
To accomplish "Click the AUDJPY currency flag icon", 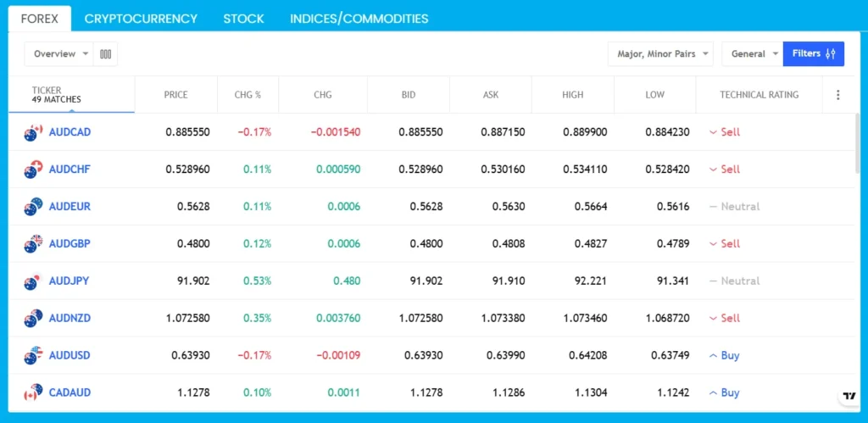I will 33,281.
